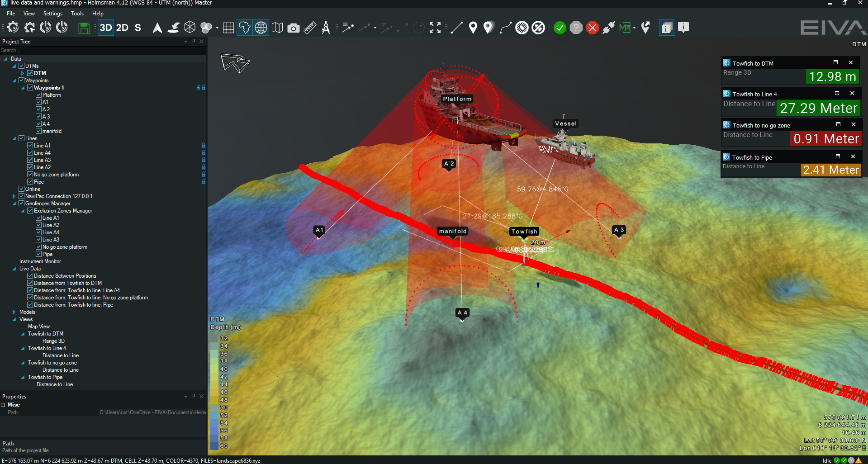Uncheck the No go zone platform line checkbox under Lines
Screen dimensions: 868x464
[30, 175]
